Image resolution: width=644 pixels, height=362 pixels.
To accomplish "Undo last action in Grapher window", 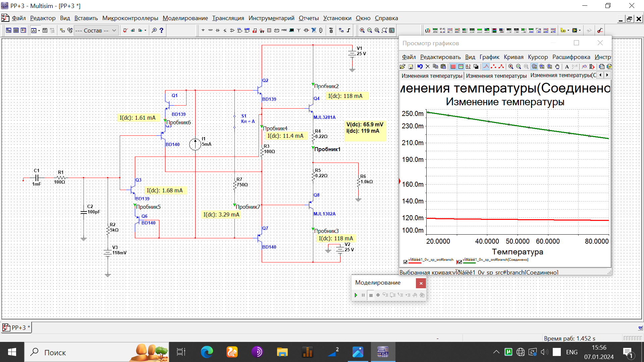I will coord(420,66).
